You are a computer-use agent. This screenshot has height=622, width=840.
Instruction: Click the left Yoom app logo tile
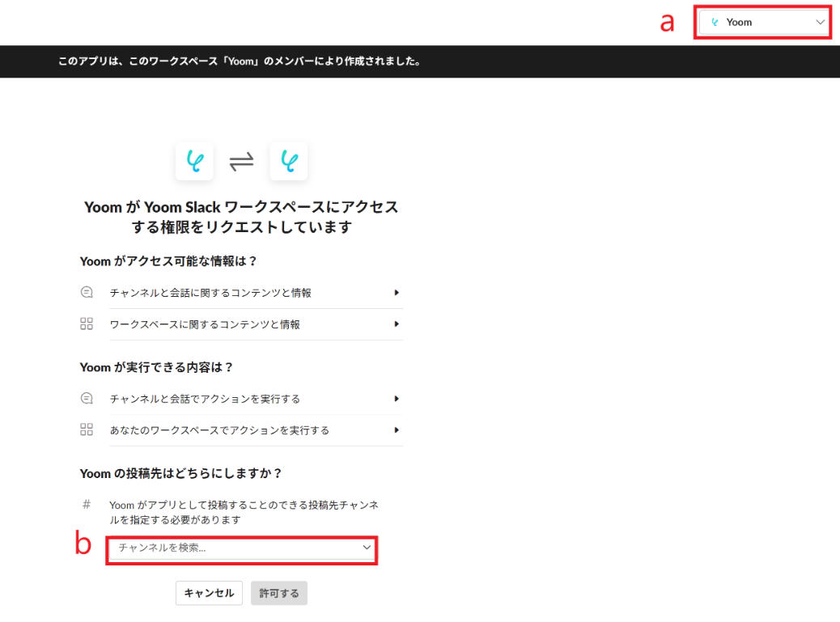[x=194, y=161]
